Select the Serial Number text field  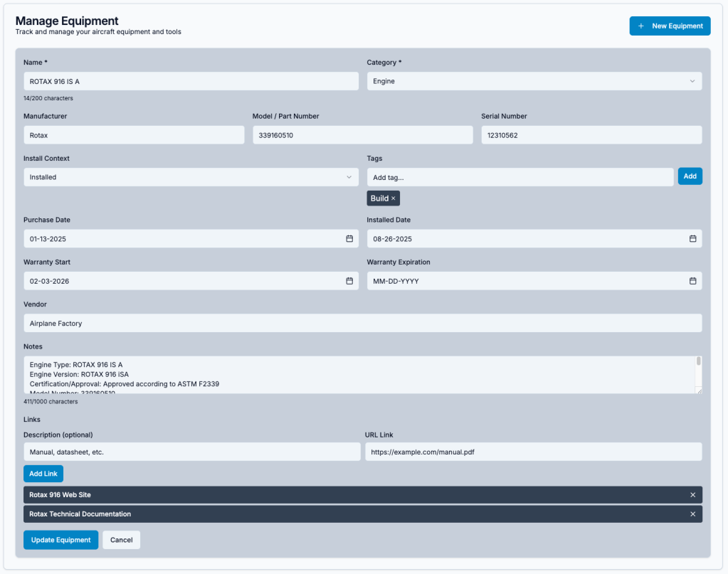click(591, 135)
